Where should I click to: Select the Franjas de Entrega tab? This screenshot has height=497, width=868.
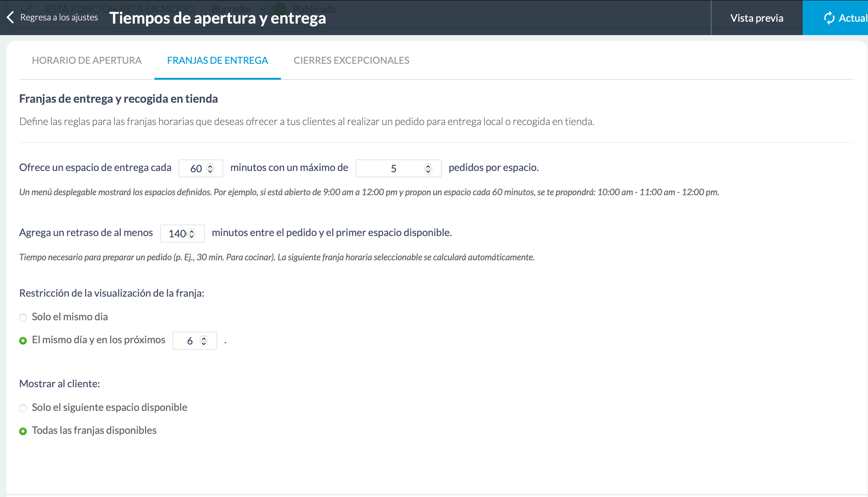click(x=217, y=60)
